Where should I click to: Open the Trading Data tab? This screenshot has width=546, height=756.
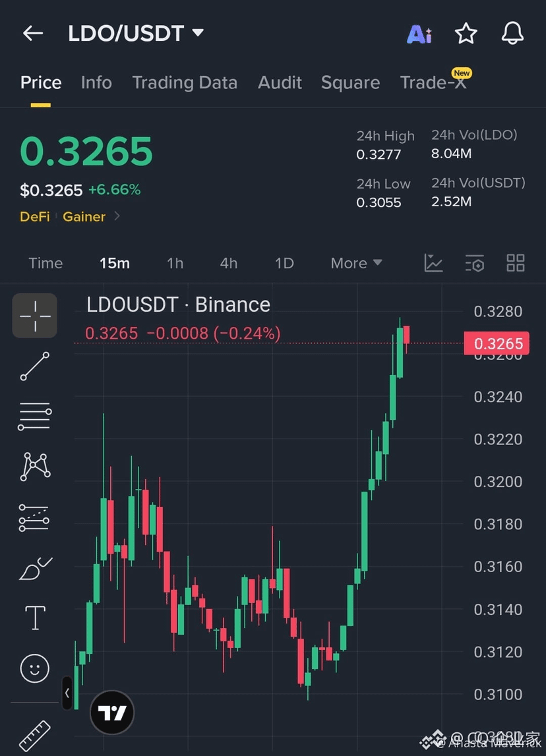185,82
